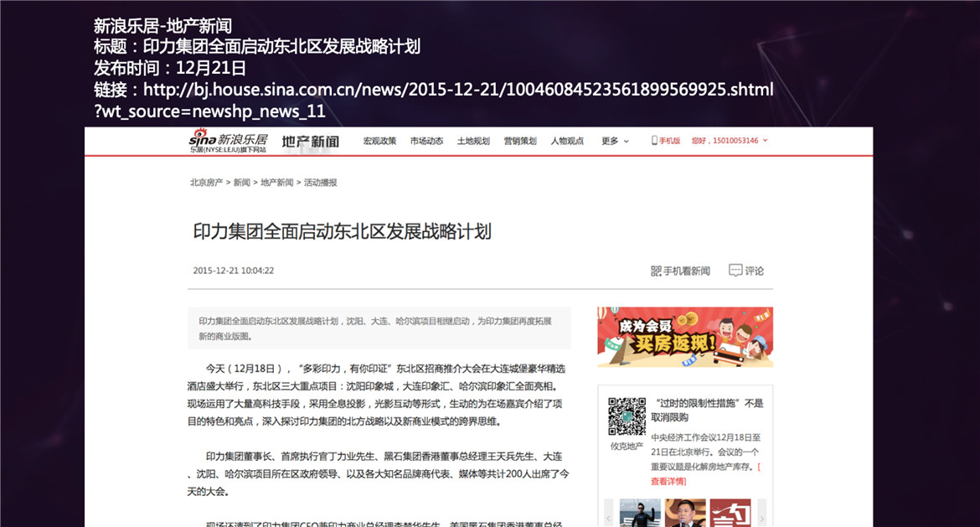The image size is (980, 527).
Task: Select the 土地规划 nav item
Action: (473, 141)
